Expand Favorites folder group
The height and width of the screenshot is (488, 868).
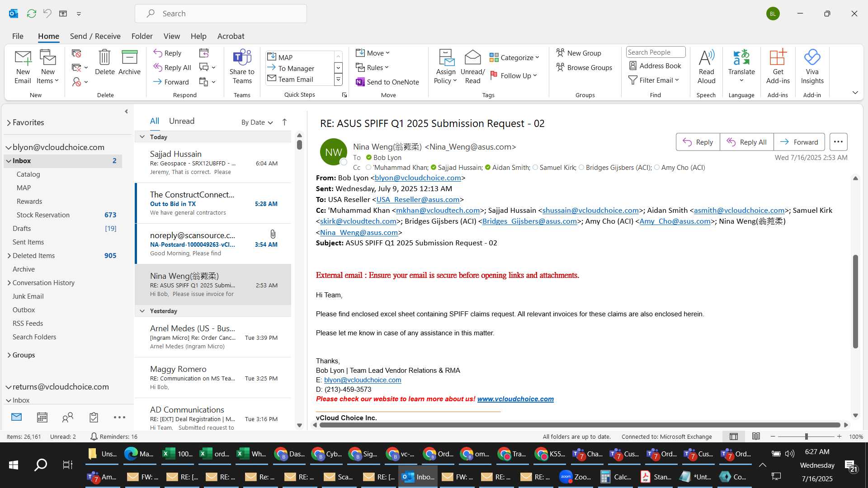(9, 122)
